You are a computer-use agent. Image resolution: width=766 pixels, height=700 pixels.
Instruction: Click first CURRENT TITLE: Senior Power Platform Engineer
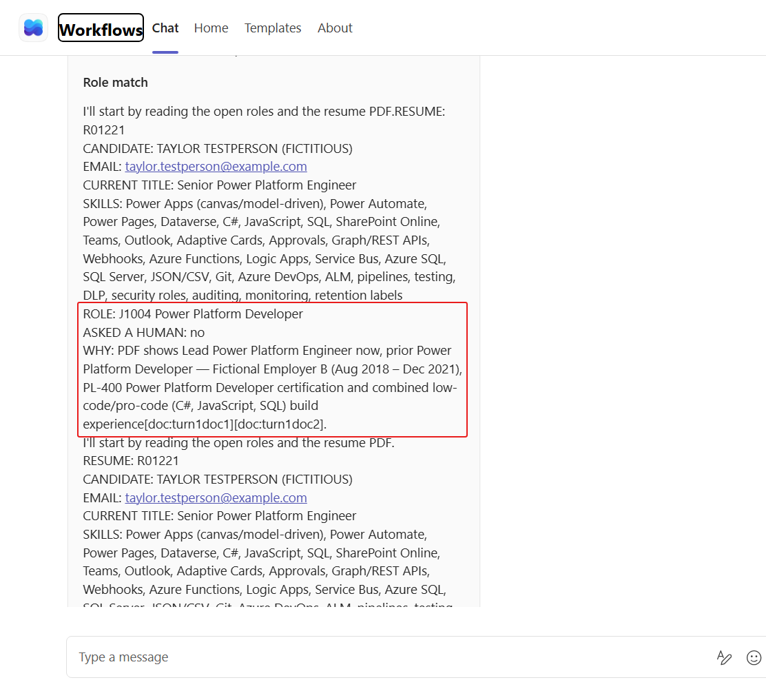[219, 185]
